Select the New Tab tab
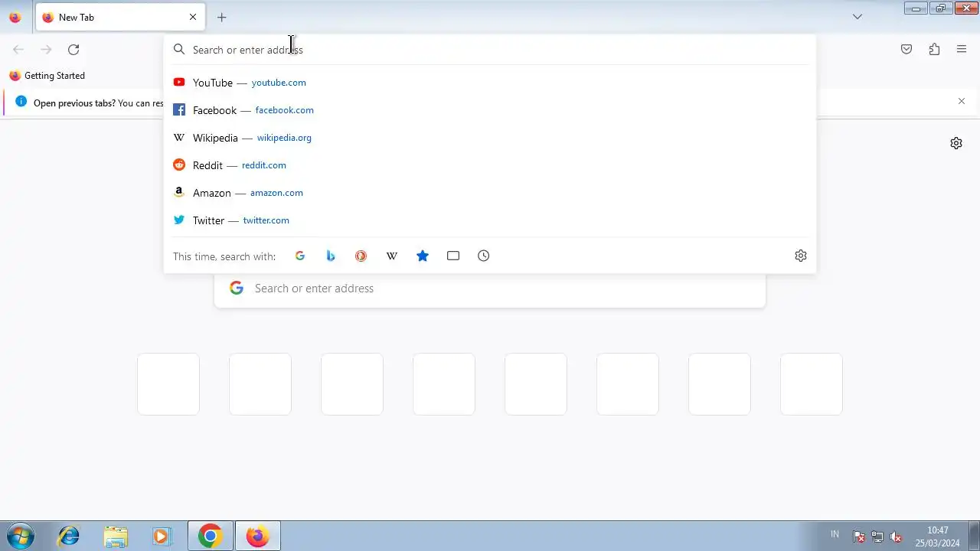 point(119,17)
